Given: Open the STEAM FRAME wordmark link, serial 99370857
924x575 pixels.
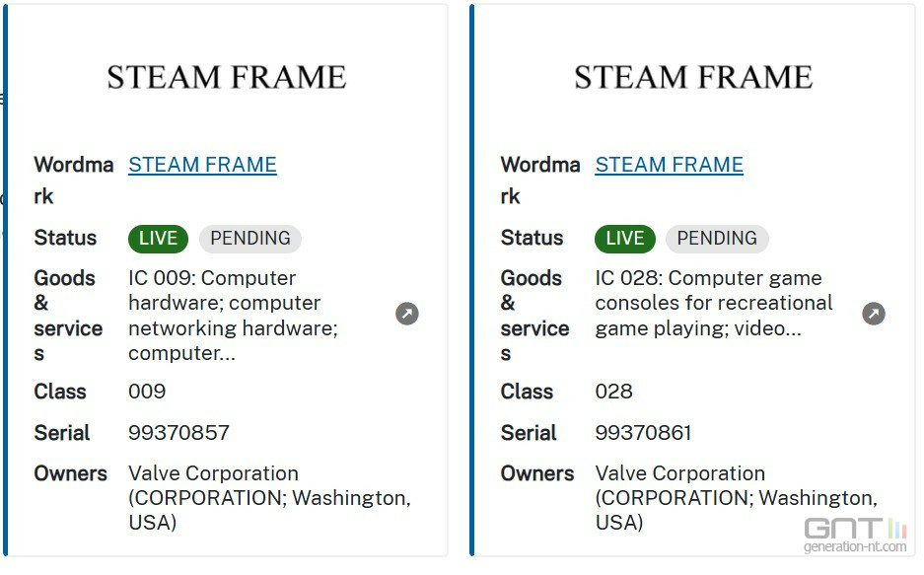Looking at the screenshot, I should tap(203, 165).
